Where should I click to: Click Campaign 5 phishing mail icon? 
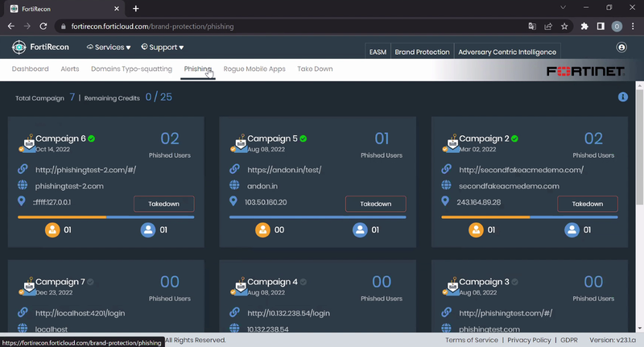(x=240, y=144)
